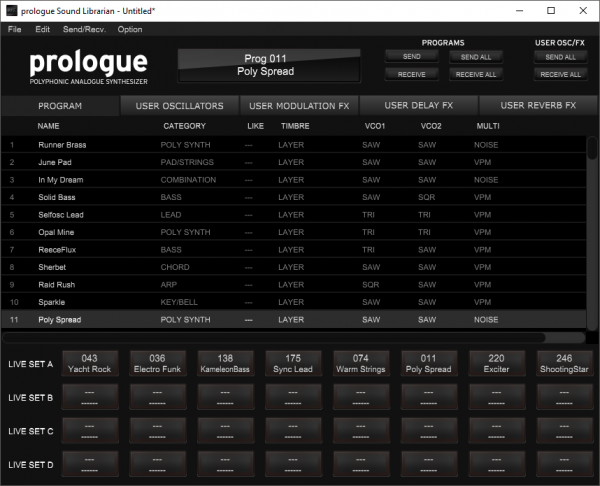Click the CHORD category cell
The height and width of the screenshot is (486, 600).
[175, 267]
